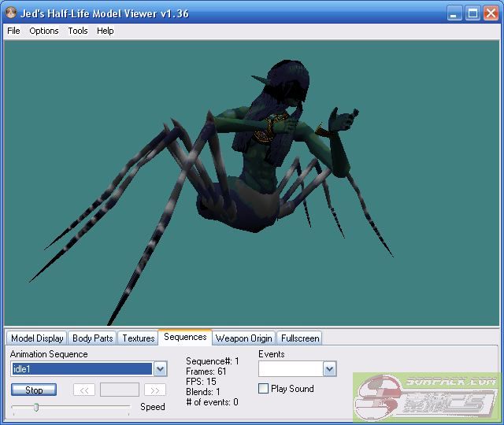Enable the Play Sound checkbox

tap(264, 389)
